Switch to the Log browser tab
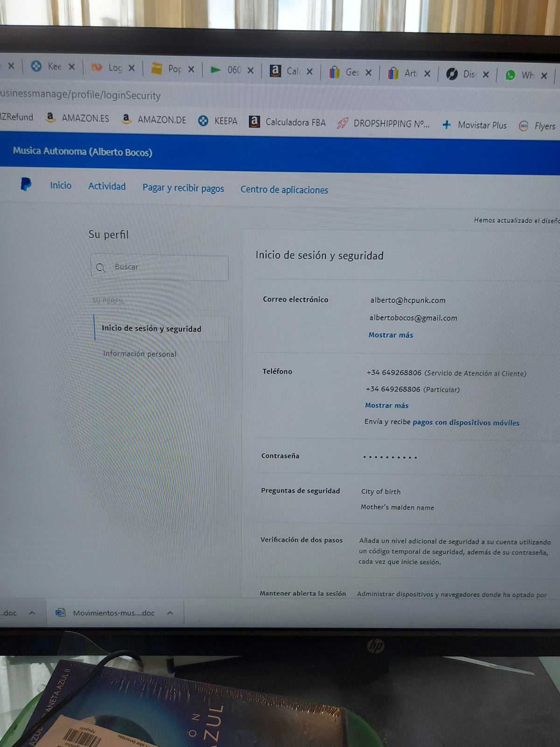This screenshot has height=747, width=560. pyautogui.click(x=106, y=68)
